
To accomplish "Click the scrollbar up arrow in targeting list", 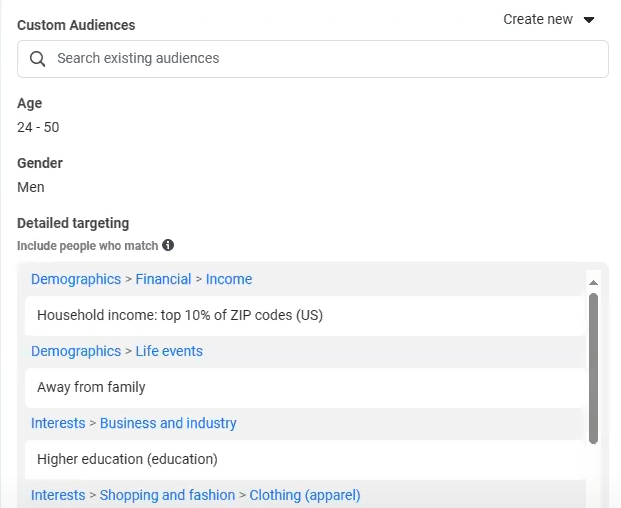I will coord(593,282).
